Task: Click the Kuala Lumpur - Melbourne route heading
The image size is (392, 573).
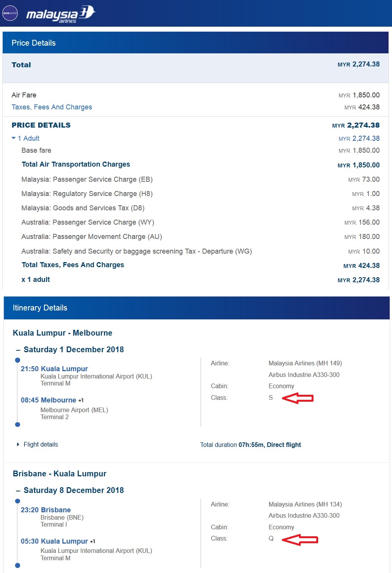Action: 63,333
